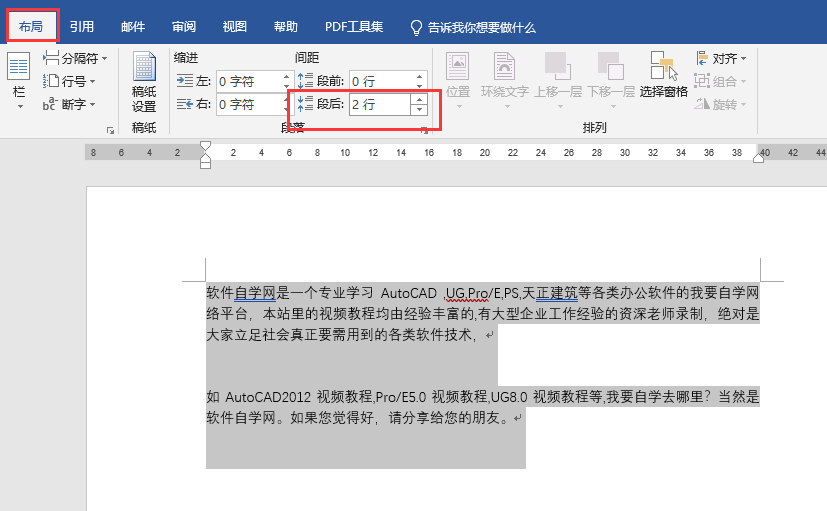Image resolution: width=827 pixels, height=511 pixels.
Task: Decrease 段前 spacing with down arrow
Action: point(419,86)
